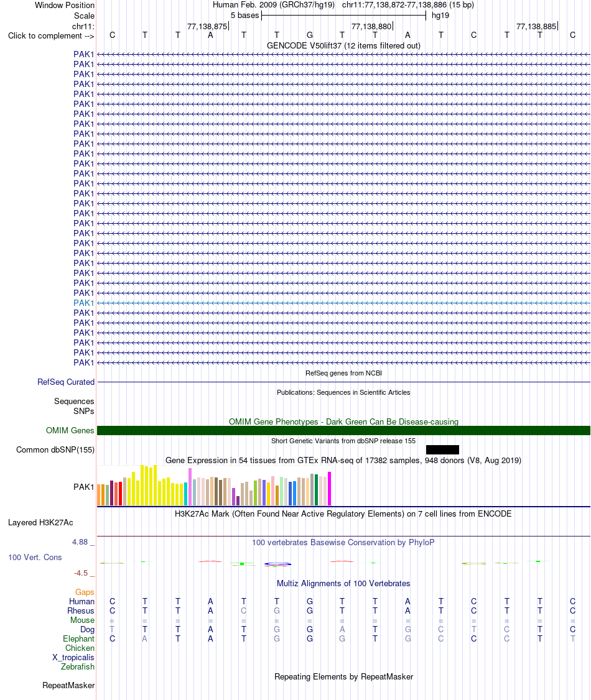Screen dimensions: 591x700
Task: Click the -4.5 lower PhyloP axis value
Action: (x=81, y=573)
